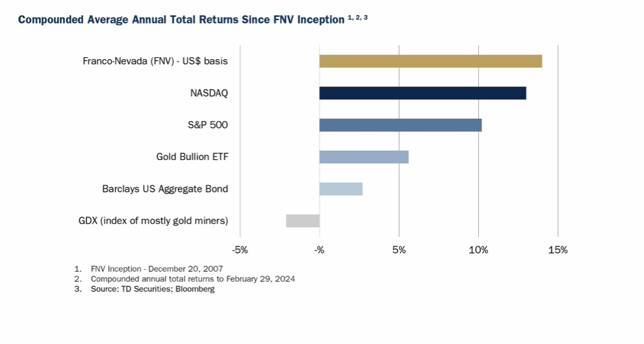
Task: Click the 10% axis tick label
Action: pos(478,250)
